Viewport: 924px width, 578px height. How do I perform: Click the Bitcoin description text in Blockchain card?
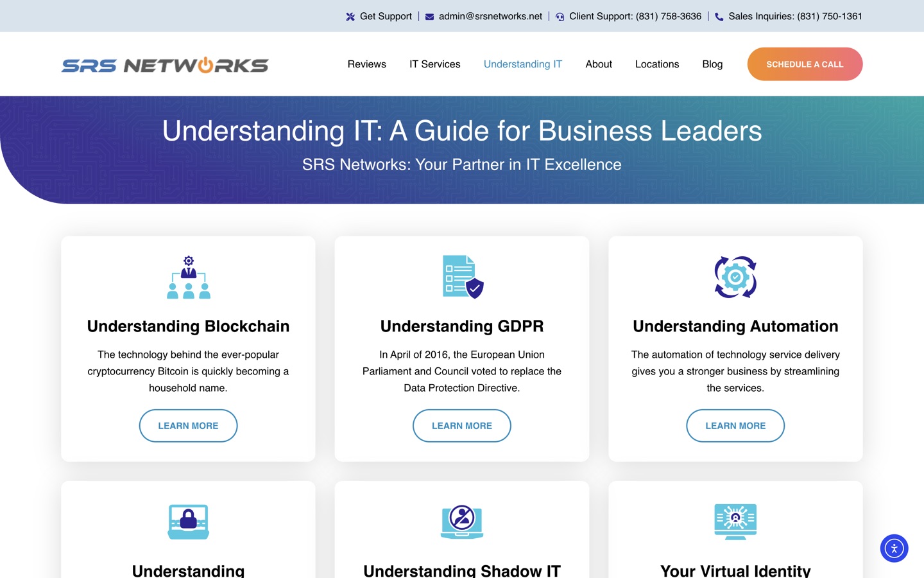pos(188,371)
